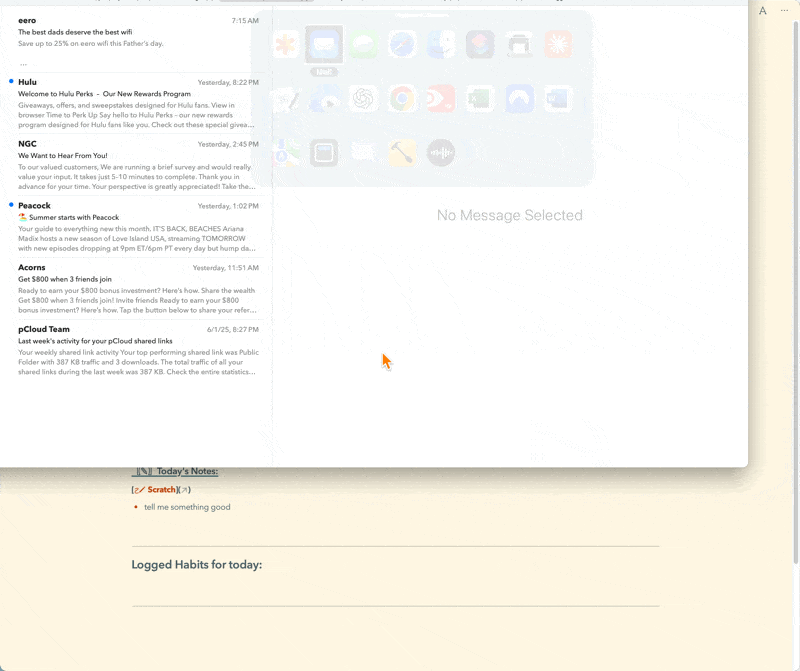Image resolution: width=800 pixels, height=671 pixels.
Task: Click the '7:15 AM' timestamp on eero email
Action: [x=245, y=21]
